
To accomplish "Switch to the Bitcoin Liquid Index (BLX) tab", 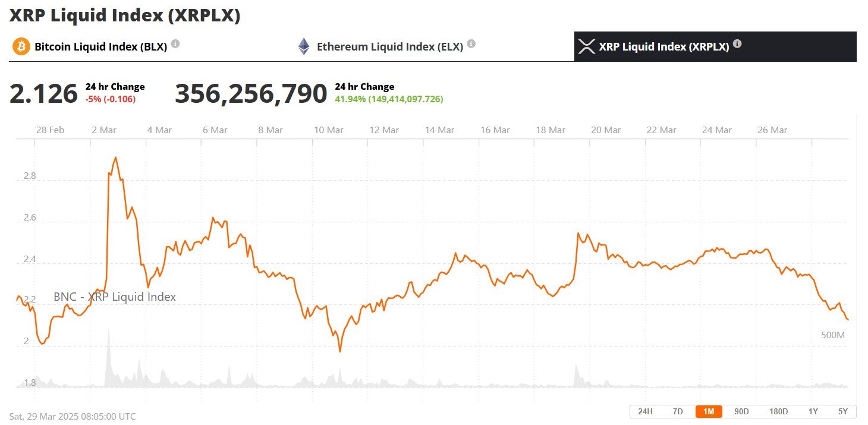I will [x=98, y=46].
